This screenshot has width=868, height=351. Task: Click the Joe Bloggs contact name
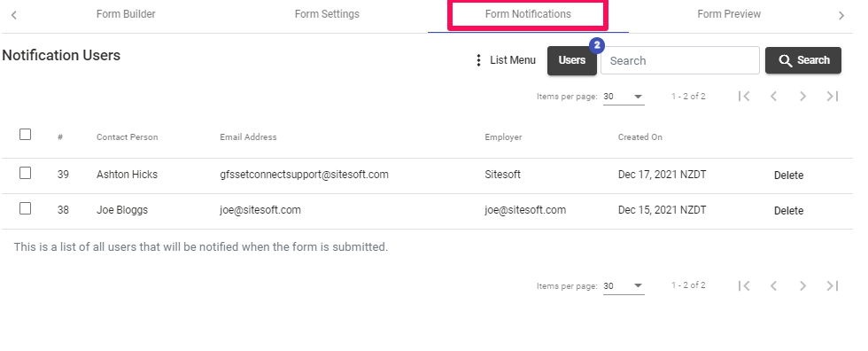click(122, 210)
